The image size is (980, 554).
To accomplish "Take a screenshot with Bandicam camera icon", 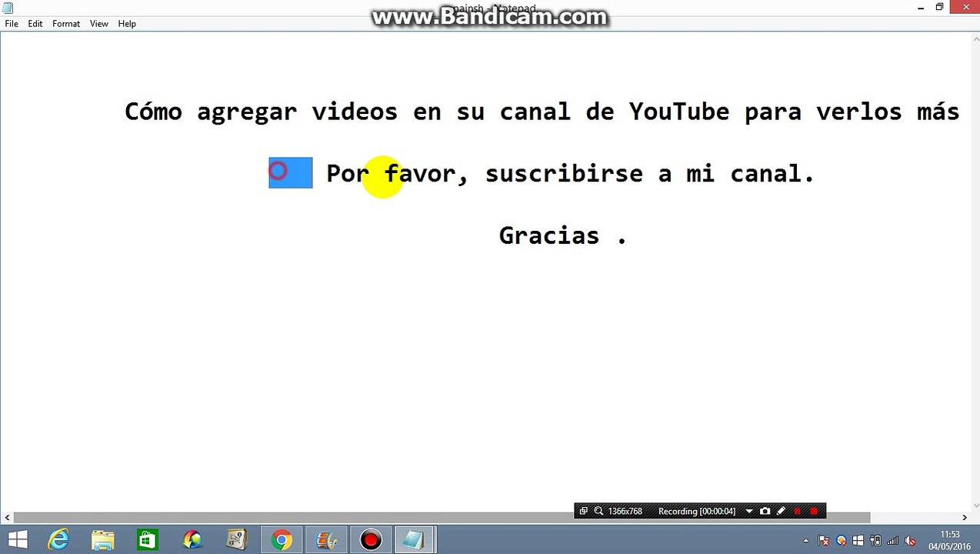I will pos(765,511).
